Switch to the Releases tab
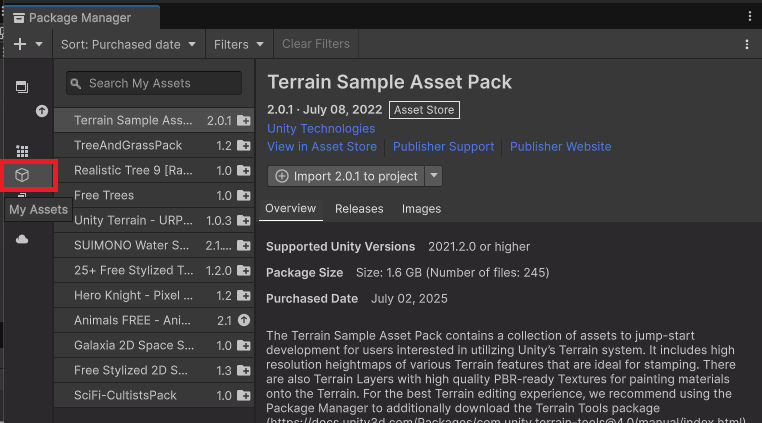 359,209
